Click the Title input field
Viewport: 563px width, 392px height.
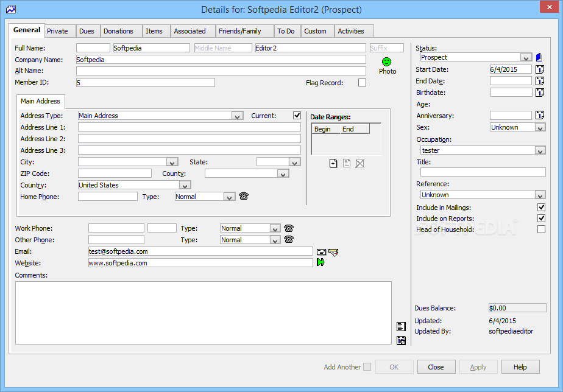483,172
